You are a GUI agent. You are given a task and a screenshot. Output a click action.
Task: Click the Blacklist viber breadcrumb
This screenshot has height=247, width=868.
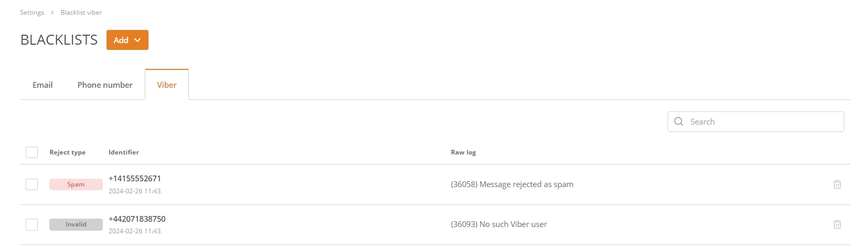[81, 12]
